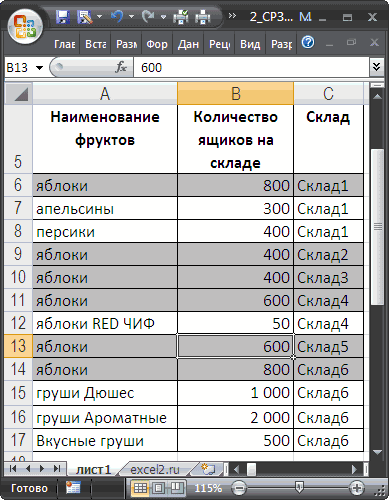Open the Разработчик ribbon tab

pos(281,44)
